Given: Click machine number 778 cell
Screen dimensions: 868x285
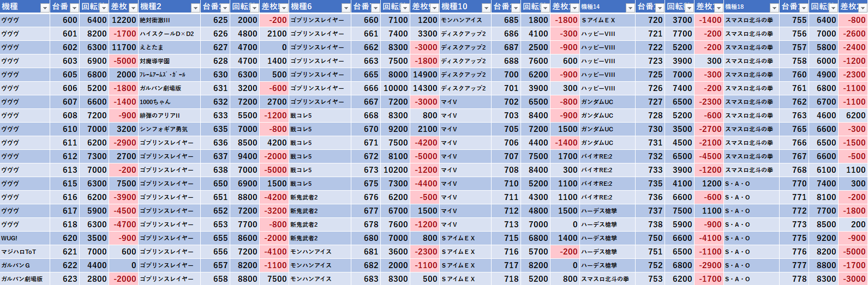Looking at the screenshot, I should [794, 279].
